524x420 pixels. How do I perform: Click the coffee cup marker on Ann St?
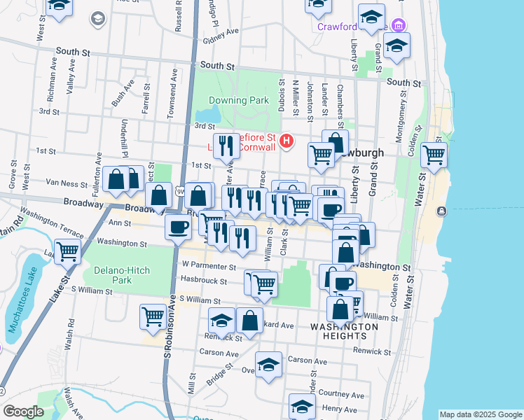point(179,227)
